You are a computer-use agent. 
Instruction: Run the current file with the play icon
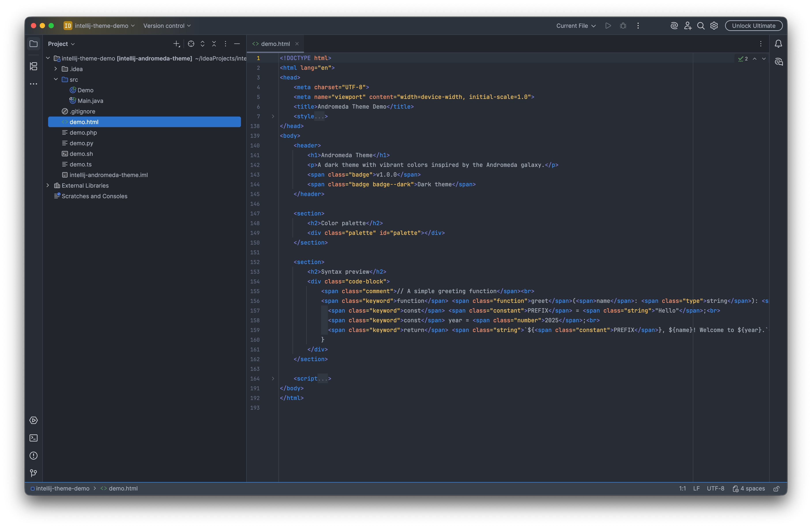[x=608, y=26]
